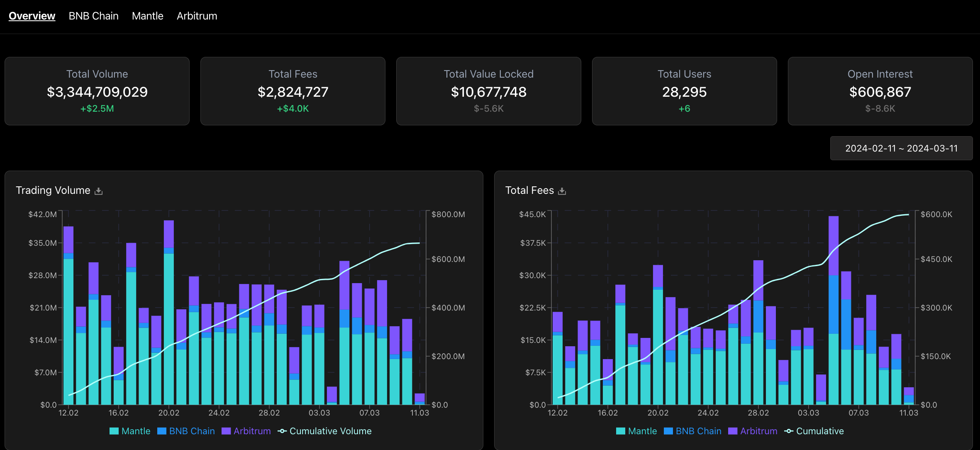This screenshot has width=980, height=450.
Task: Download the Trading Volume chart data
Action: (98, 191)
